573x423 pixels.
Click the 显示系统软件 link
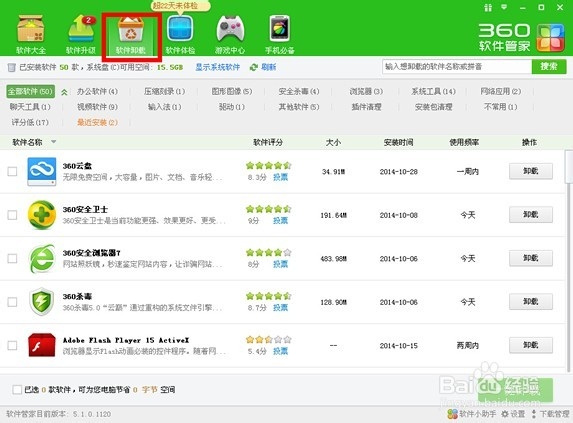(217, 67)
